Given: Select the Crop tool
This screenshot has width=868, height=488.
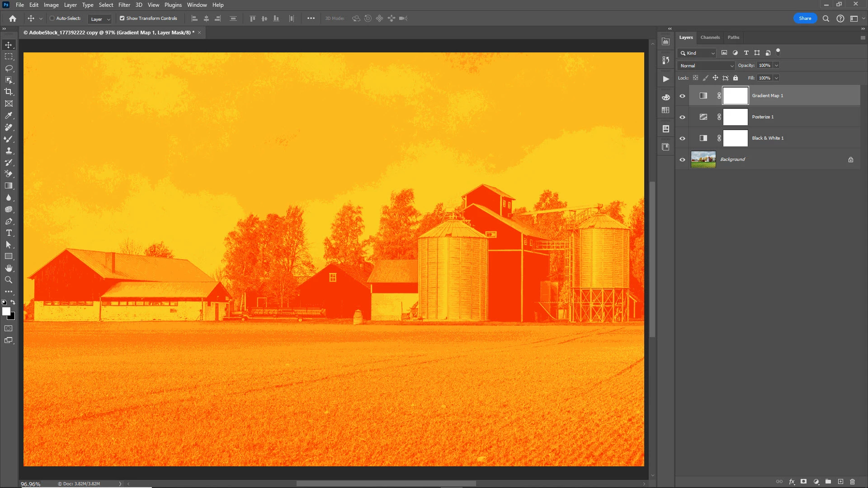Looking at the screenshot, I should point(9,92).
